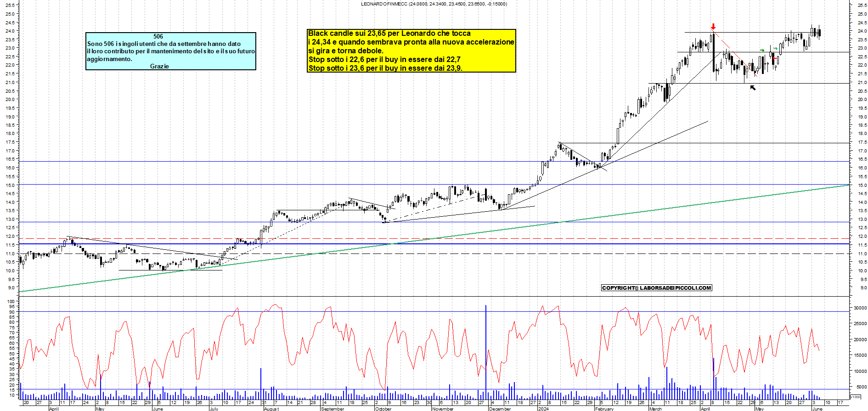
Task: Click 'si gira e torna debole.' line
Action: coord(346,51)
